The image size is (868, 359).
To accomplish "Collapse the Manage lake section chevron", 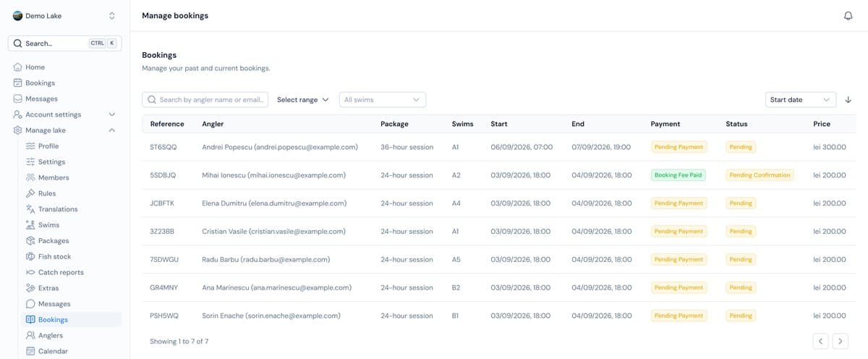I will click(111, 130).
